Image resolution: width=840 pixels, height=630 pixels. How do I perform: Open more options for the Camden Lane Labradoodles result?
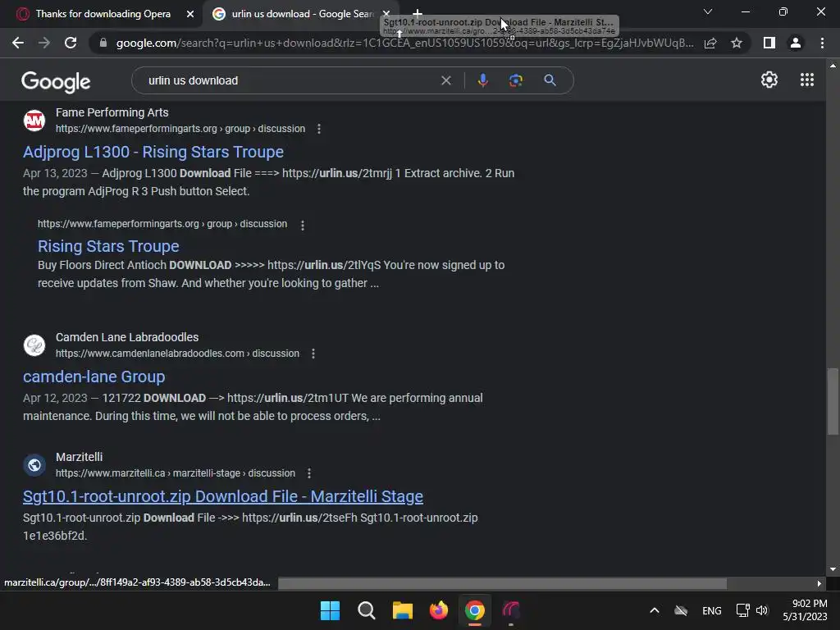(313, 354)
